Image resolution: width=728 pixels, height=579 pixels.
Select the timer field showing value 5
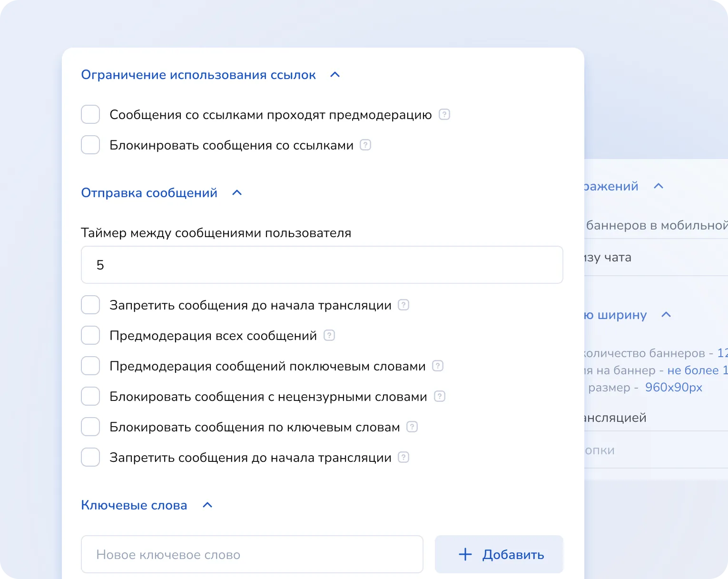point(322,265)
